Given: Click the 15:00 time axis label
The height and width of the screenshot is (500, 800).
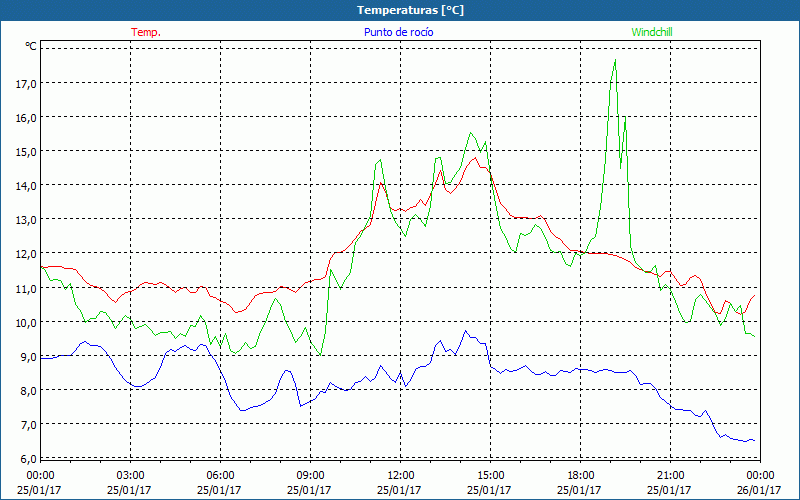Looking at the screenshot, I should (490, 476).
